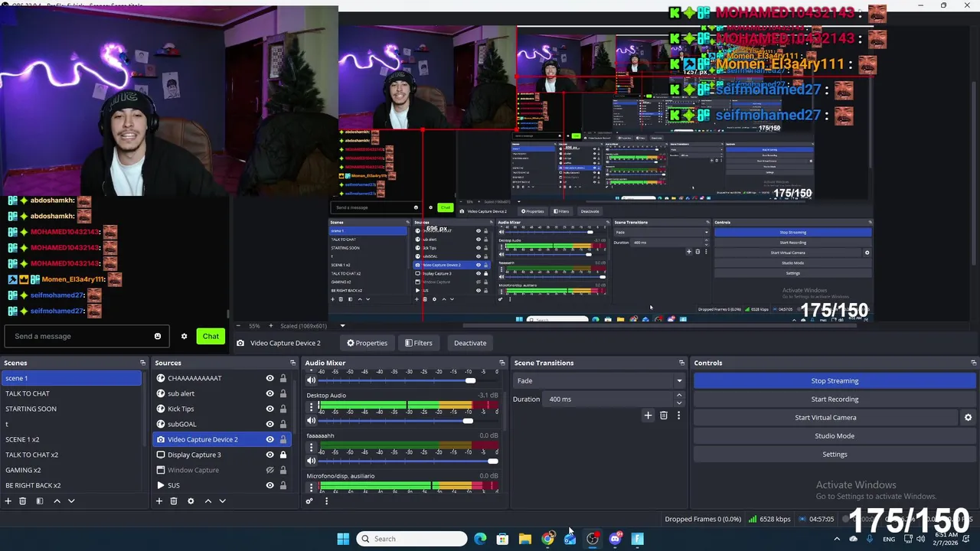Send message with green Chat button
The image size is (980, 551).
211,336
